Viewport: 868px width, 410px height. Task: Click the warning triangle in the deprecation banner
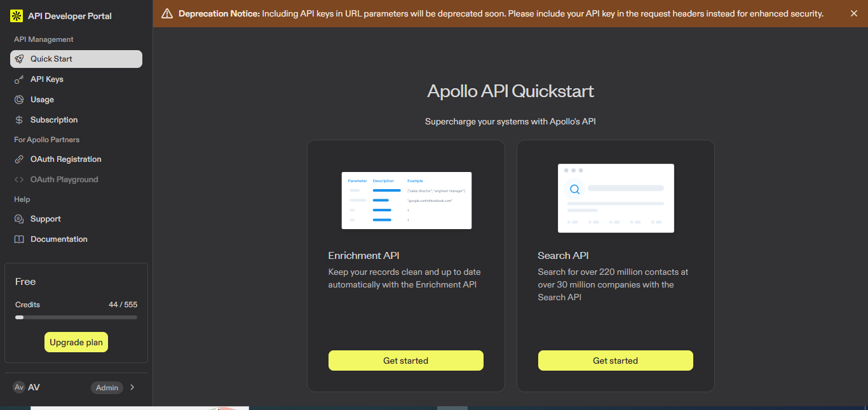[167, 13]
